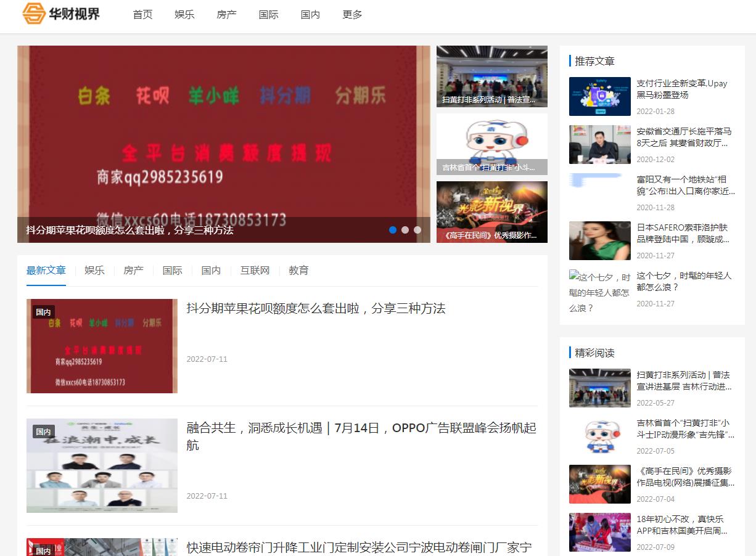This screenshot has width=756, height=556.
Task: Open the OPPO广告联盟峰会 article thumbnail
Action: tap(102, 465)
